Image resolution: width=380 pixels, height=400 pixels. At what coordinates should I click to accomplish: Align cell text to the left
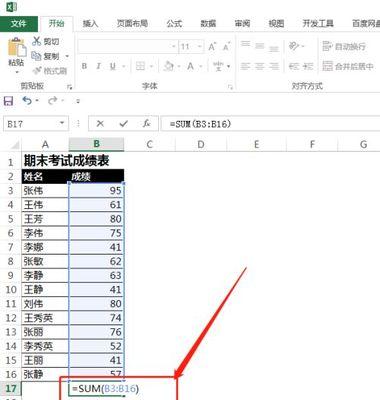[x=246, y=66]
